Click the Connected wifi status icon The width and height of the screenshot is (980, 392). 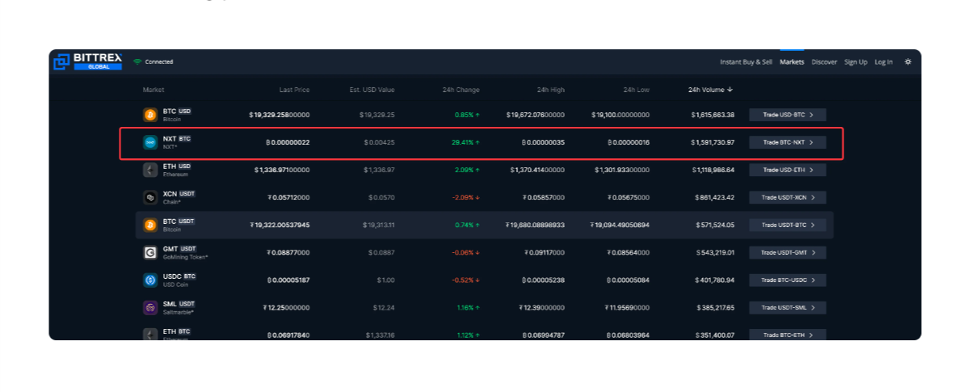point(137,61)
